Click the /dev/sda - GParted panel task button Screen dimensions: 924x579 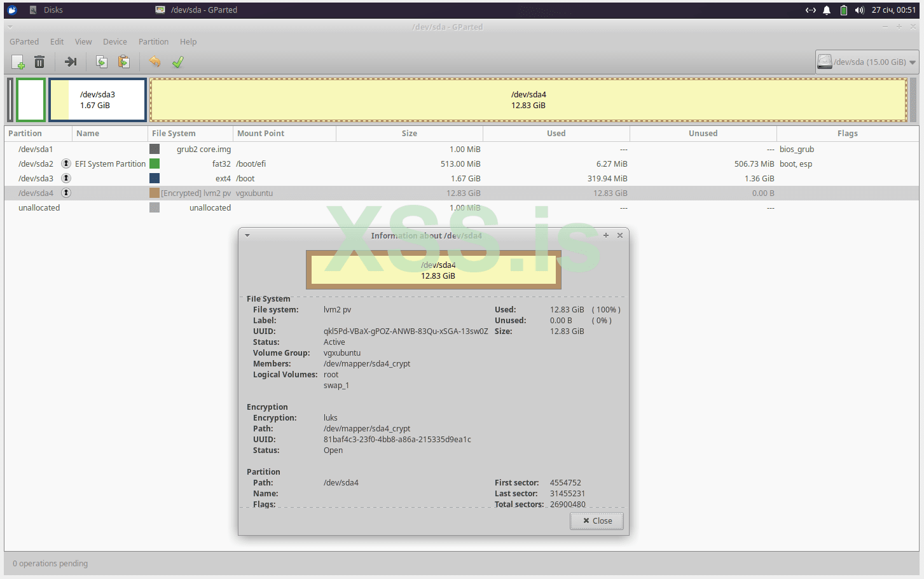point(197,10)
